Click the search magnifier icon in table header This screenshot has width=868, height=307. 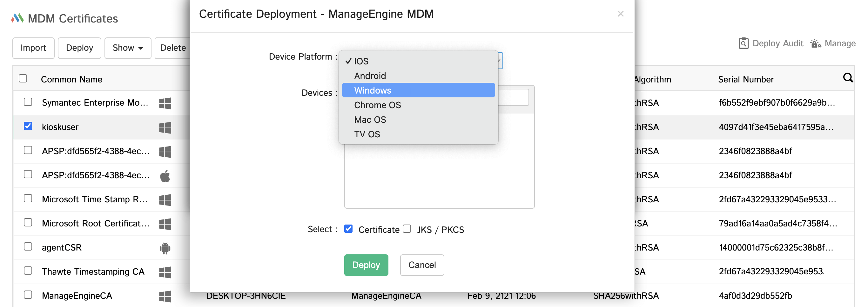tap(847, 78)
